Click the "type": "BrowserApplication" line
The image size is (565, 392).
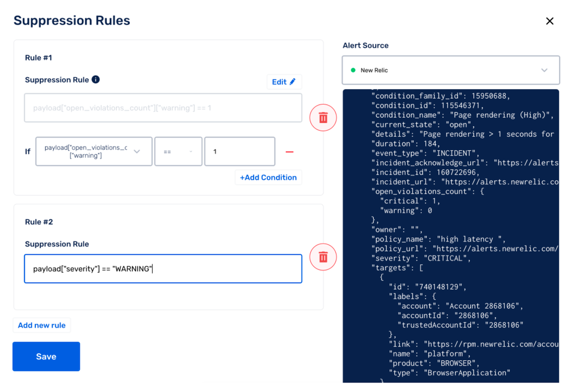(x=449, y=373)
